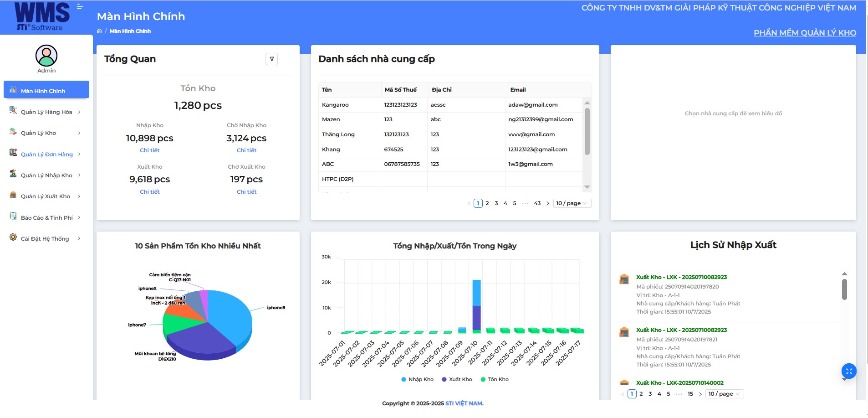The width and height of the screenshot is (868, 418).
Task: Click the blue fullscreen floating button
Action: (x=849, y=371)
